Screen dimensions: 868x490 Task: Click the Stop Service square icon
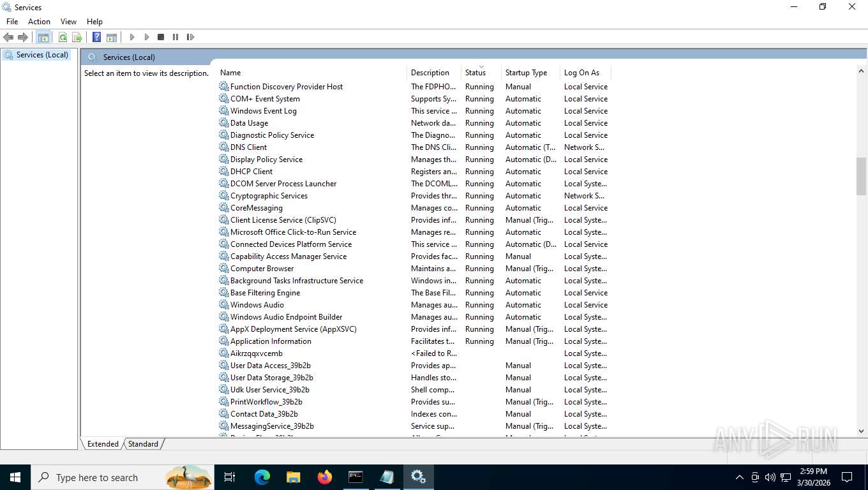(161, 37)
